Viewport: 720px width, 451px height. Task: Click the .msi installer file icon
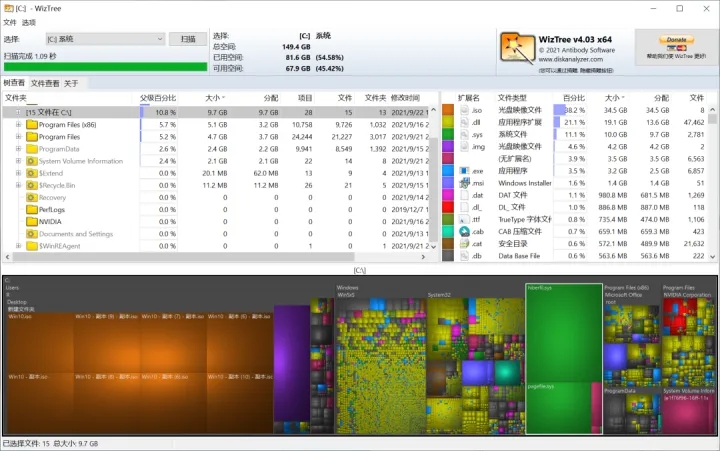[464, 183]
